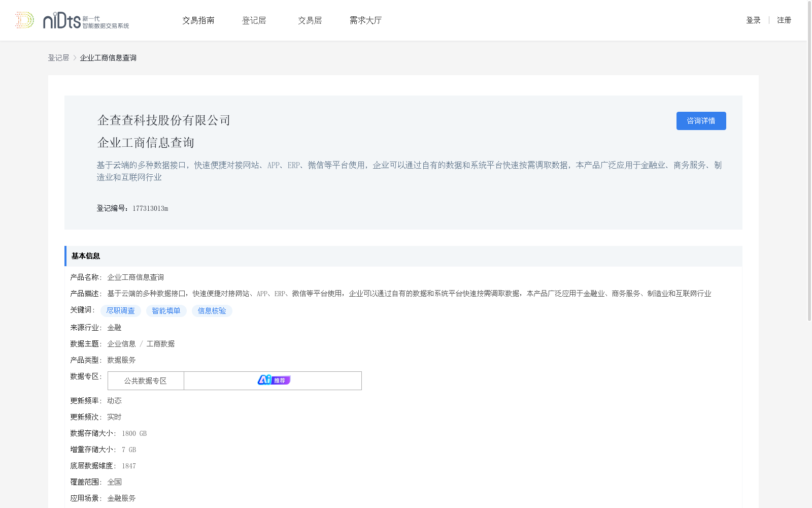Select the 尽职调查 keyword tag
The height and width of the screenshot is (508, 812).
(121, 311)
